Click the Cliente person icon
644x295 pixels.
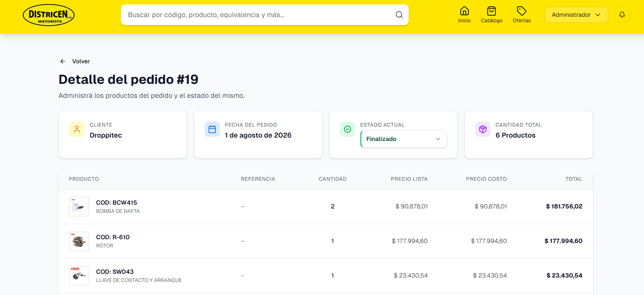pyautogui.click(x=77, y=129)
